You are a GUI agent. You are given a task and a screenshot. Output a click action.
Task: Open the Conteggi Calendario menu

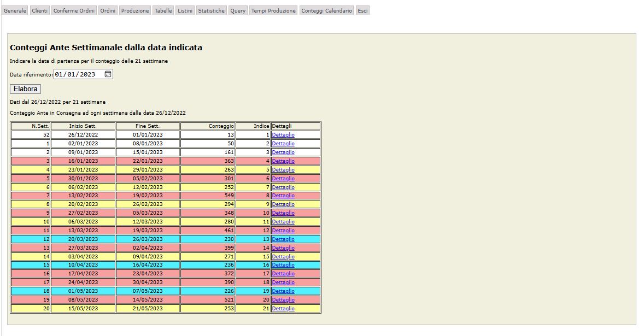pyautogui.click(x=326, y=11)
